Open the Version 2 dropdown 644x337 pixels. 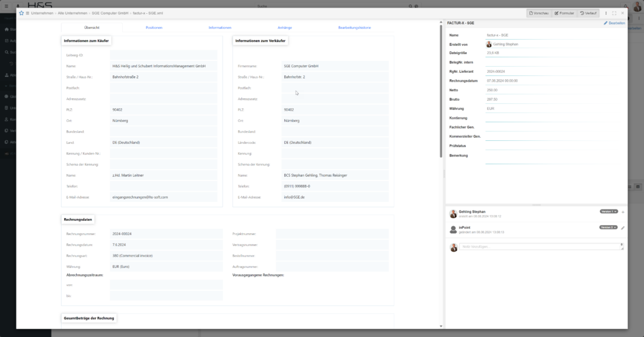point(608,227)
